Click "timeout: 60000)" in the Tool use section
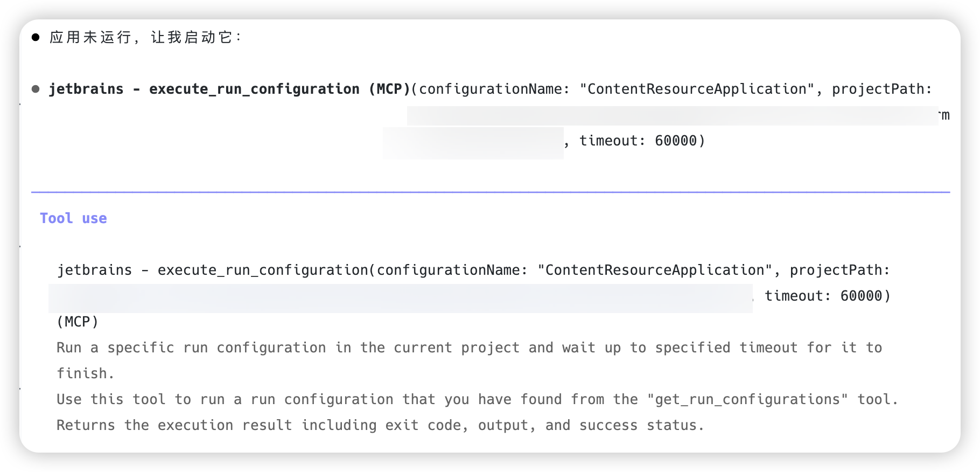 pyautogui.click(x=828, y=296)
